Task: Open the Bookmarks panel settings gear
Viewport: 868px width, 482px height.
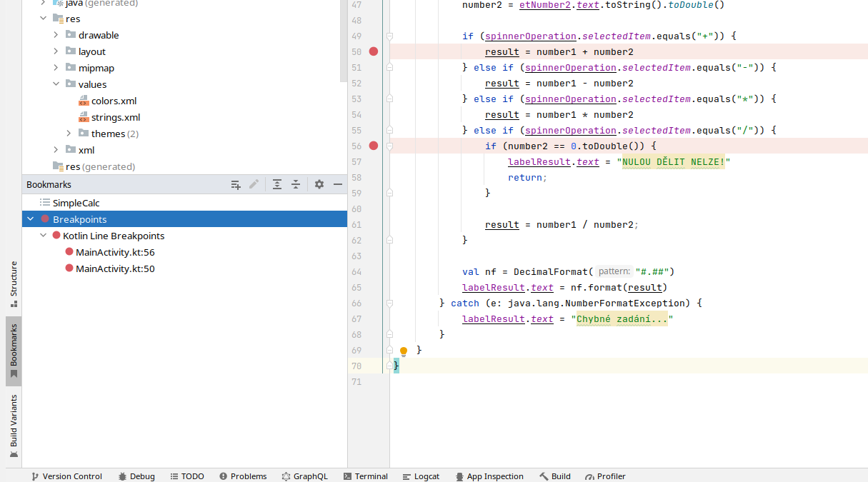Action: (319, 184)
